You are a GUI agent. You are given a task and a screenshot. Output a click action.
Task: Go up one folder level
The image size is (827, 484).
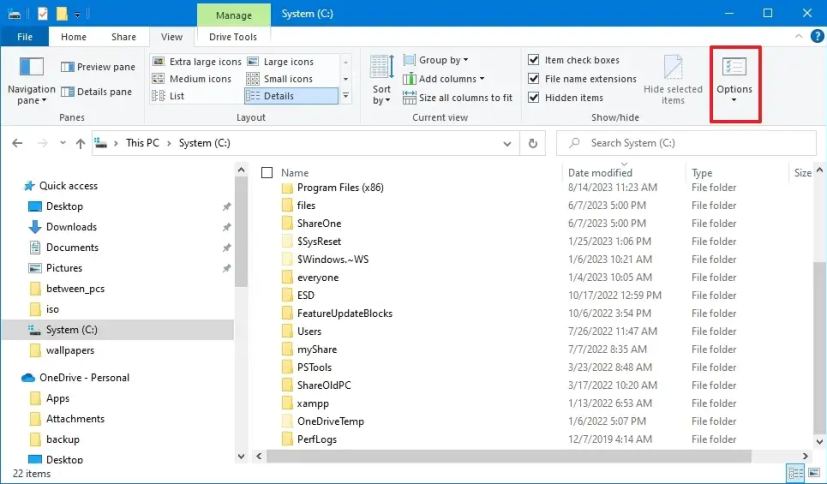coord(80,143)
